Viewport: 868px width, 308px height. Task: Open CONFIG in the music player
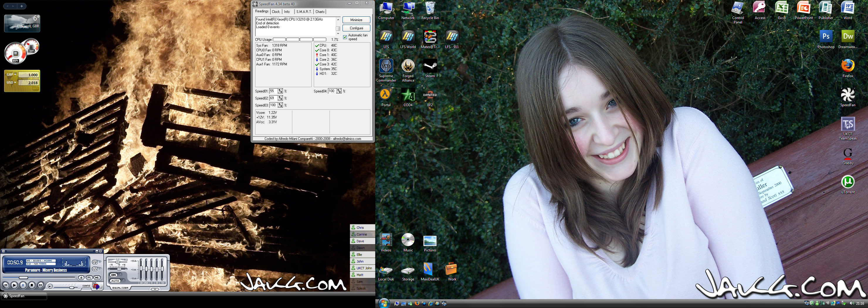pos(87,286)
